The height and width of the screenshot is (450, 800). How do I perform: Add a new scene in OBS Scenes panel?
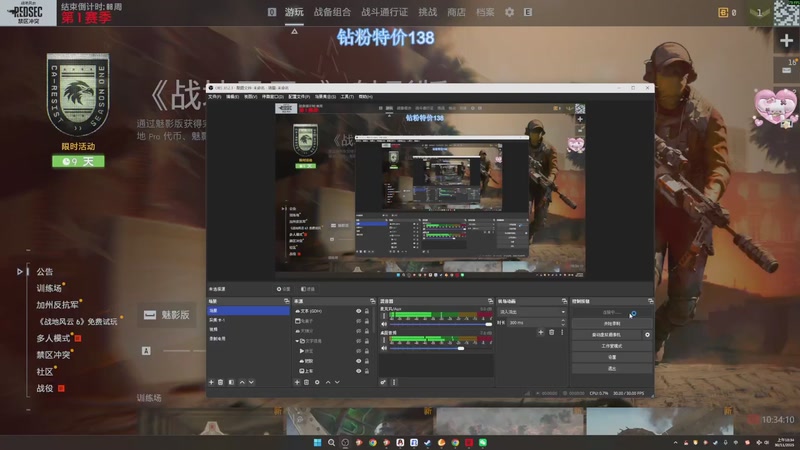point(211,382)
